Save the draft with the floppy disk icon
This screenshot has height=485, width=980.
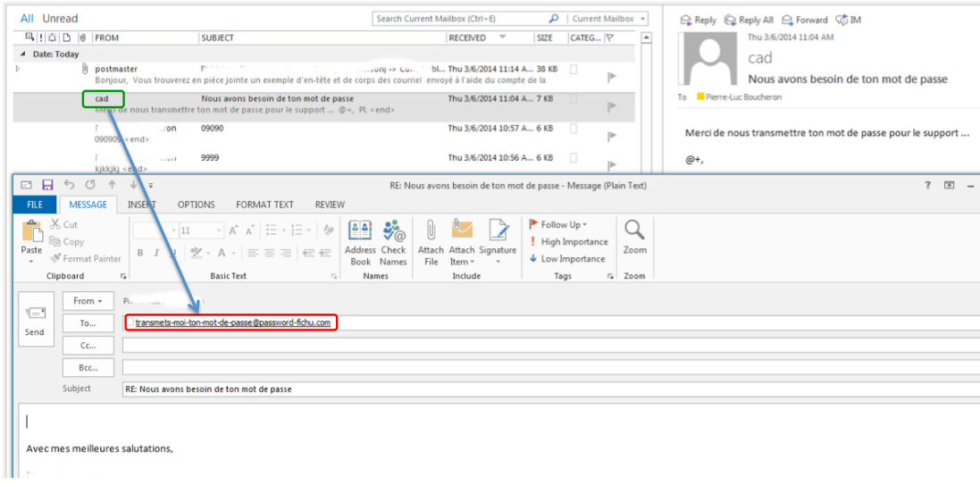[x=47, y=185]
